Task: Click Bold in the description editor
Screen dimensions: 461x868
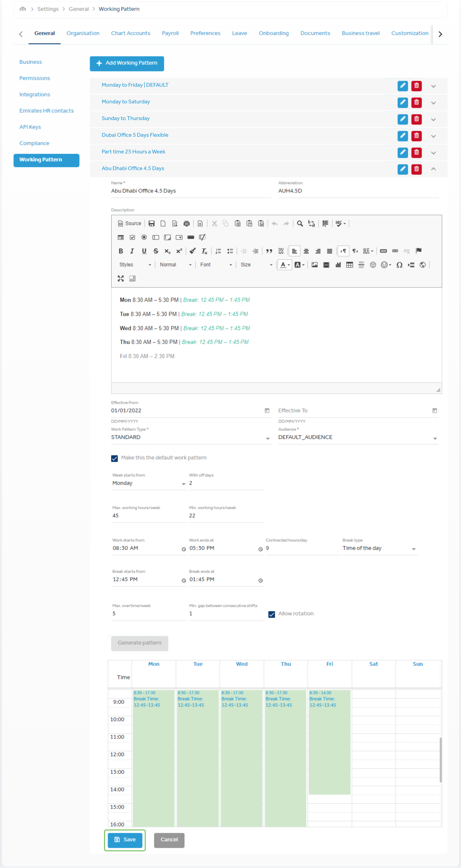Action: pos(121,251)
